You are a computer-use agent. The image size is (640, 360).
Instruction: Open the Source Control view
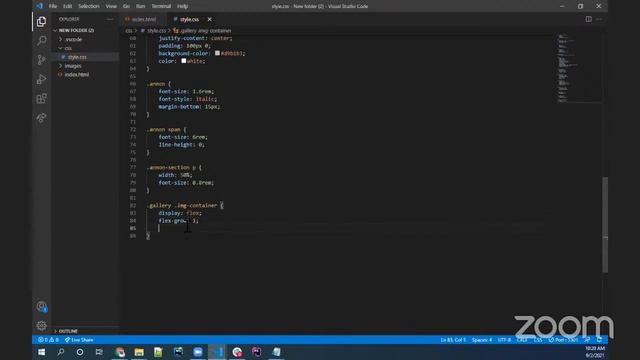[41, 60]
